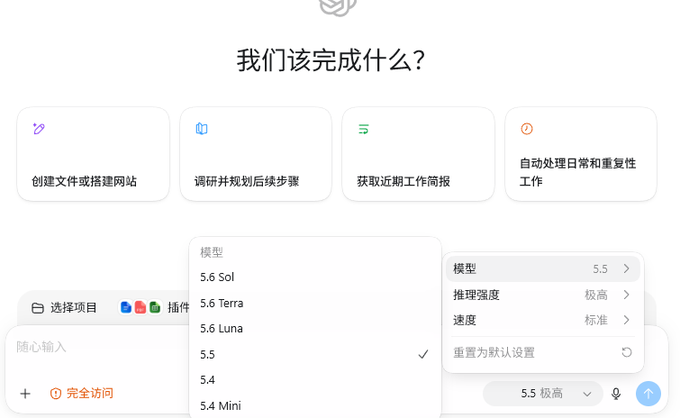680x418 pixels.
Task: Open the 5.5 极高 model dropdown
Action: point(543,393)
